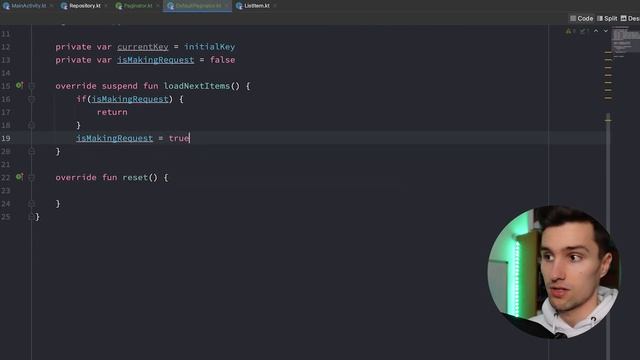
Task: Collapse the if block at line 16
Action: point(31,99)
